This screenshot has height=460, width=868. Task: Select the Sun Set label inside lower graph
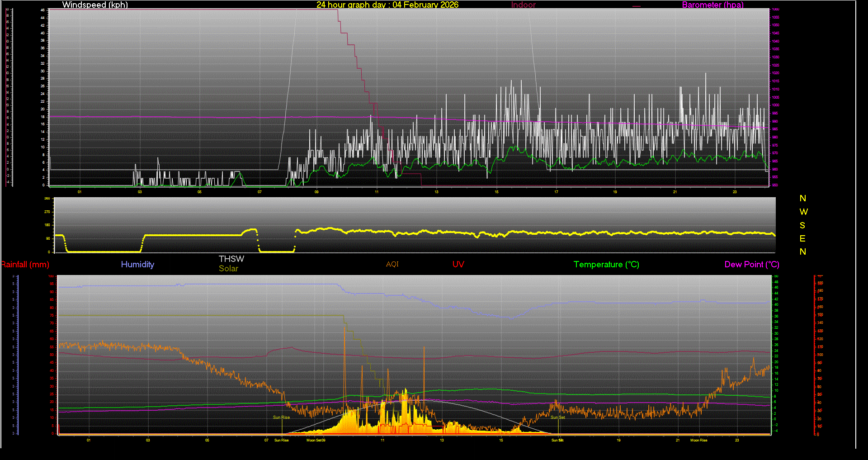[x=557, y=417]
